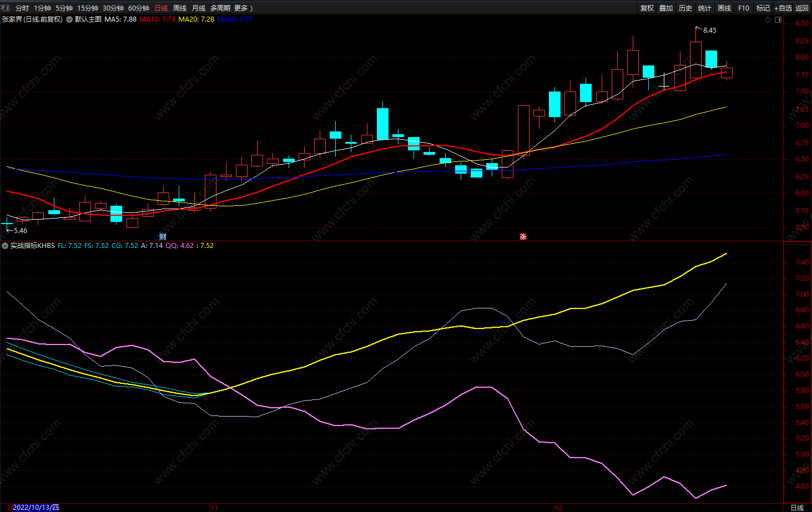This screenshot has height=512, width=812.
Task: Click the MA10: 7.79 indicator label
Action: (158, 19)
